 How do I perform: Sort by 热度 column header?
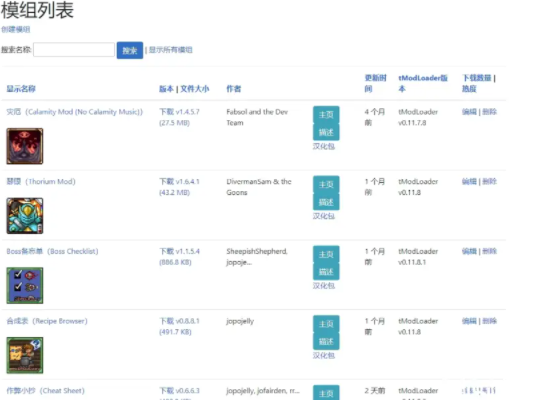coord(469,89)
